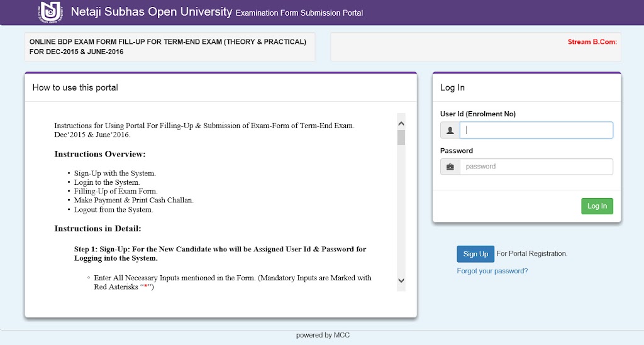Click the Instructions Overview heading

[x=100, y=154]
